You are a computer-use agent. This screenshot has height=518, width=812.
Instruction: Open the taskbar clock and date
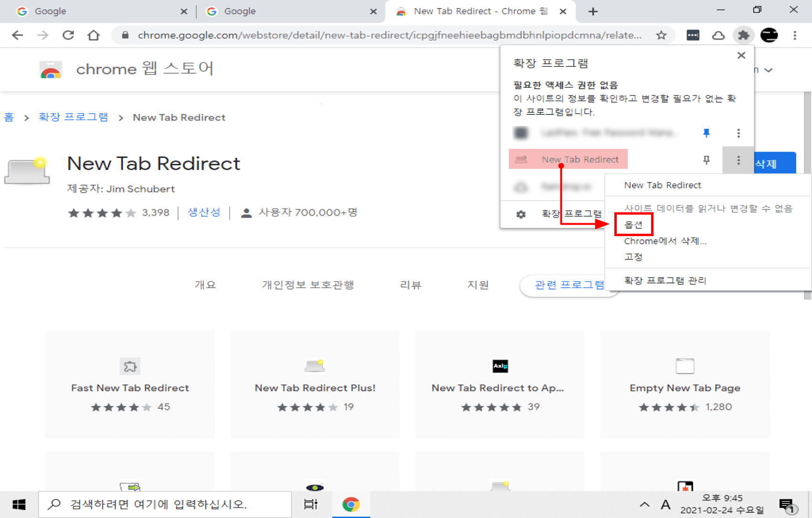coord(722,505)
